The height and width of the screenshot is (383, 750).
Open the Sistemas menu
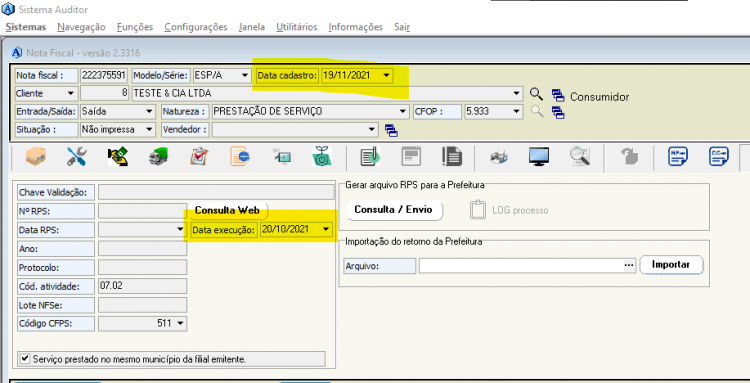point(26,27)
